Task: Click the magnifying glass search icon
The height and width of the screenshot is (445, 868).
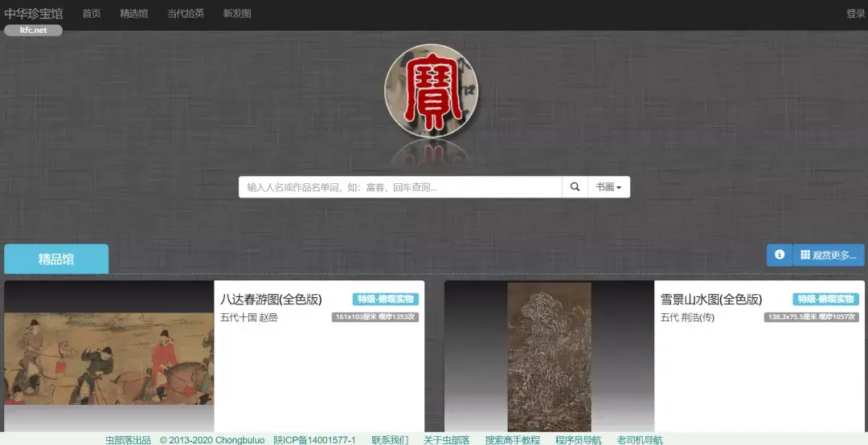Action: (x=575, y=187)
